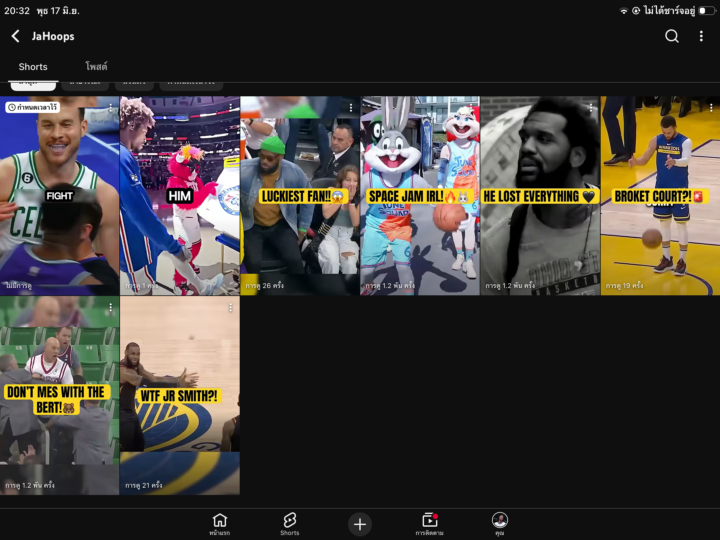
Task: Tap the back arrow beside JaHoops
Action: click(x=16, y=36)
